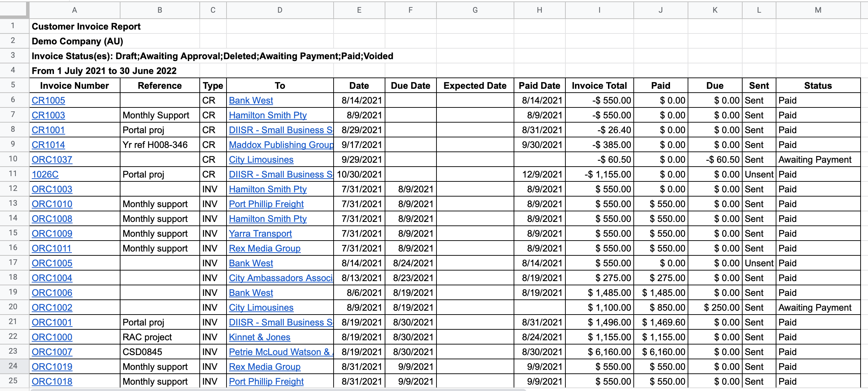Select the '$ 250.00' due cell
The image size is (868, 391).
pyautogui.click(x=715, y=308)
